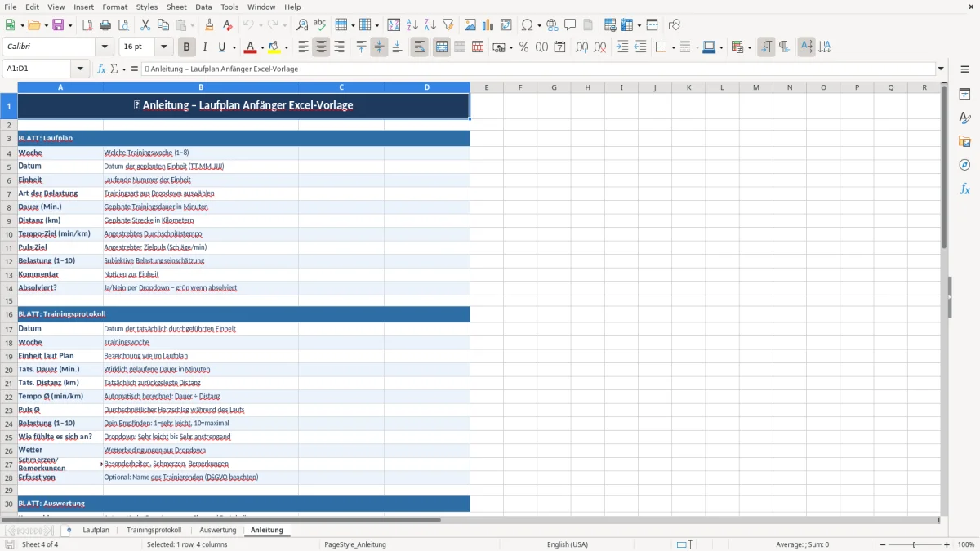The width and height of the screenshot is (980, 551).
Task: Open the sidebar Properties panel
Action: 965,95
